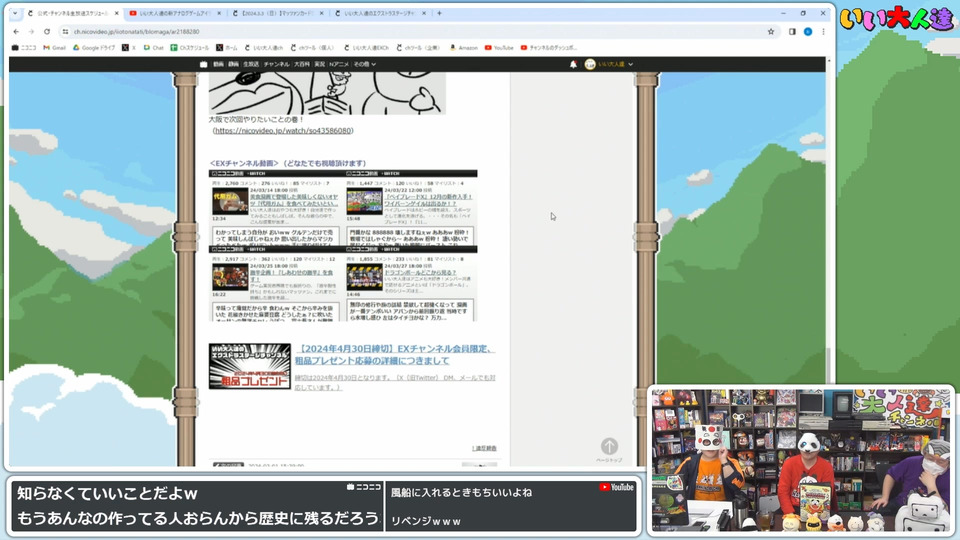
Task: Open the chツール（企業） bookmark
Action: [x=418, y=47]
